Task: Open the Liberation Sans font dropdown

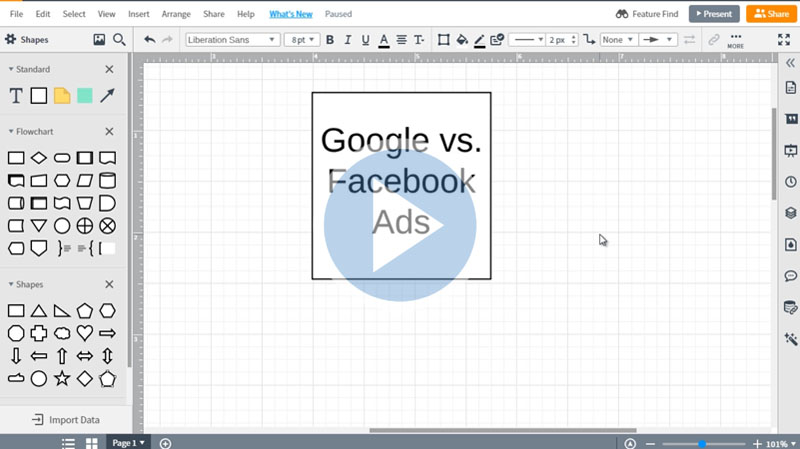Action: click(x=232, y=40)
